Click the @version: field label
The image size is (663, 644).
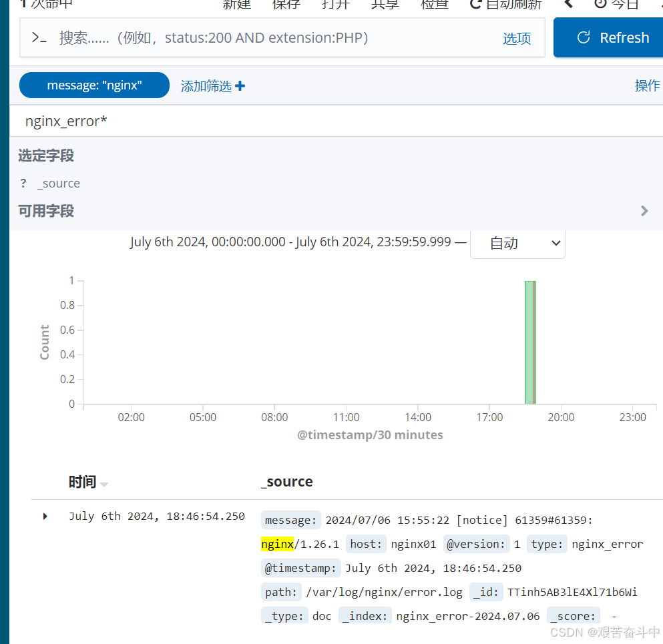click(x=476, y=544)
